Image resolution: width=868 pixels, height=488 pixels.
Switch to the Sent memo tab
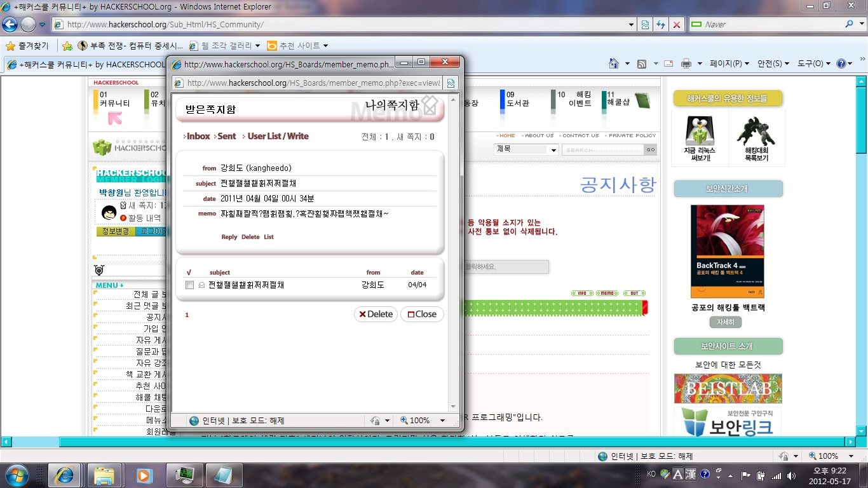tap(226, 136)
